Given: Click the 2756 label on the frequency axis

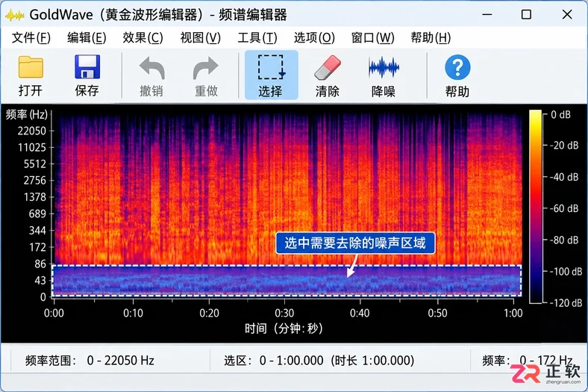Looking at the screenshot, I should point(34,181).
